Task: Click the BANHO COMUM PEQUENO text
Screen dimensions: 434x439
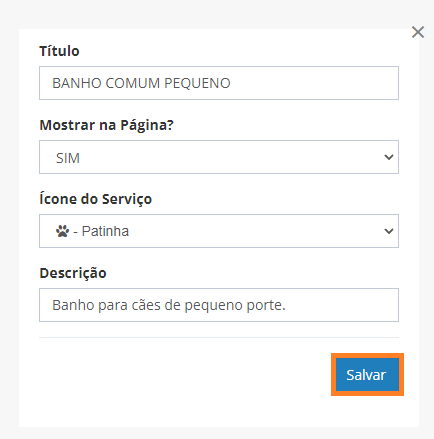Action: [x=141, y=83]
